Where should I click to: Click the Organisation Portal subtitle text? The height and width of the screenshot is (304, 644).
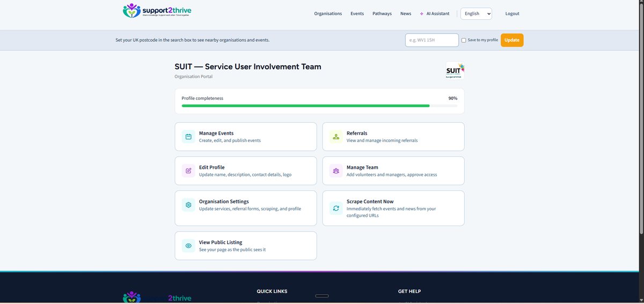(x=194, y=77)
